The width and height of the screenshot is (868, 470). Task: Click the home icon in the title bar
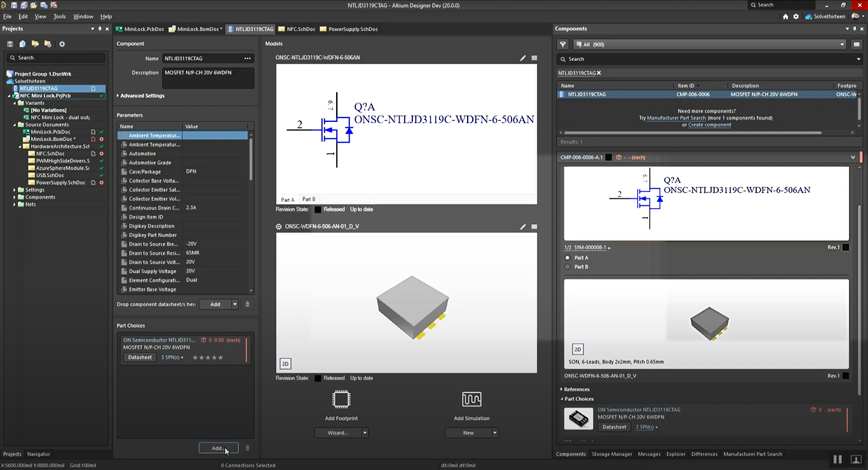[x=785, y=17]
